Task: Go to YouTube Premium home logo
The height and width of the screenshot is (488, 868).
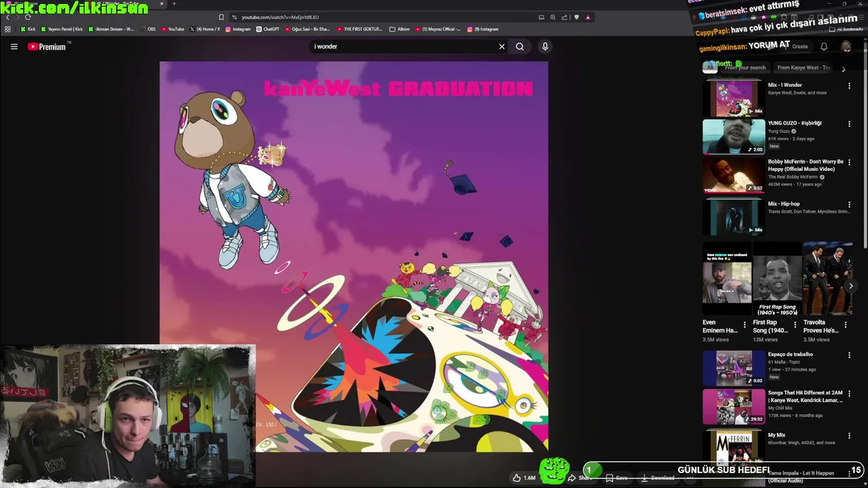Action: [47, 47]
